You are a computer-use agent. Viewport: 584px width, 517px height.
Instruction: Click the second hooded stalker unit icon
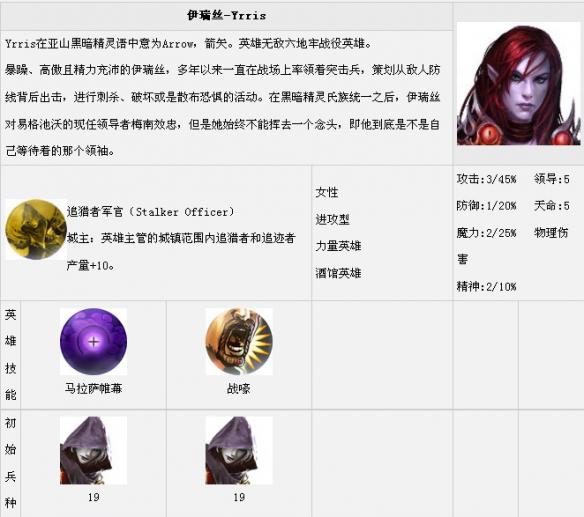pos(239,450)
